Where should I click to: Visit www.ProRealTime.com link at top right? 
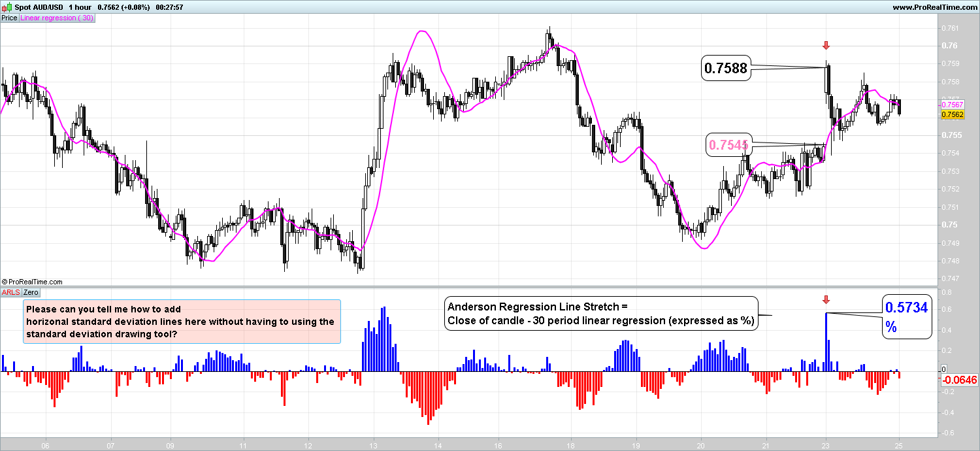pyautogui.click(x=935, y=7)
